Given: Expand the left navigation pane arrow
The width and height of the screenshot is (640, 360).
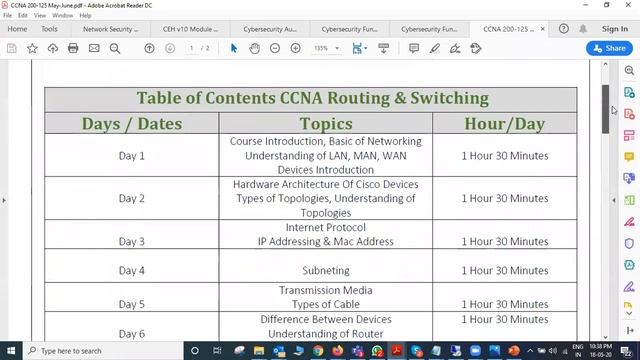Looking at the screenshot, I should click(4, 200).
